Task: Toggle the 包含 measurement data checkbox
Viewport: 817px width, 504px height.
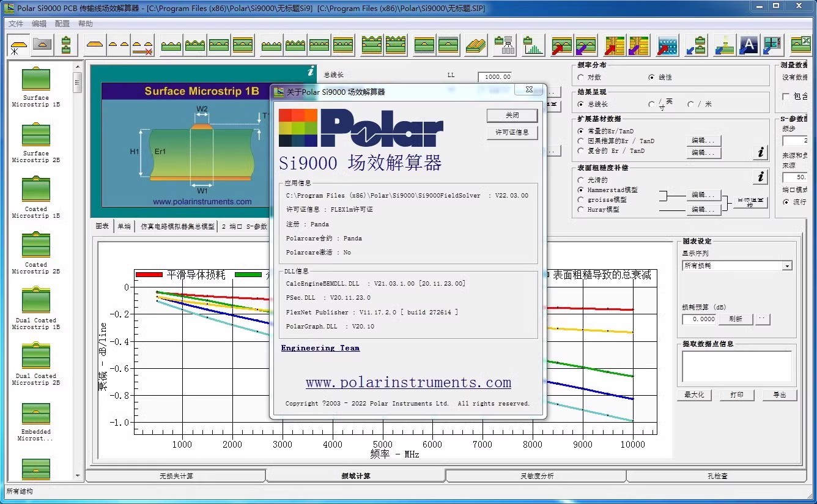Action: click(786, 97)
